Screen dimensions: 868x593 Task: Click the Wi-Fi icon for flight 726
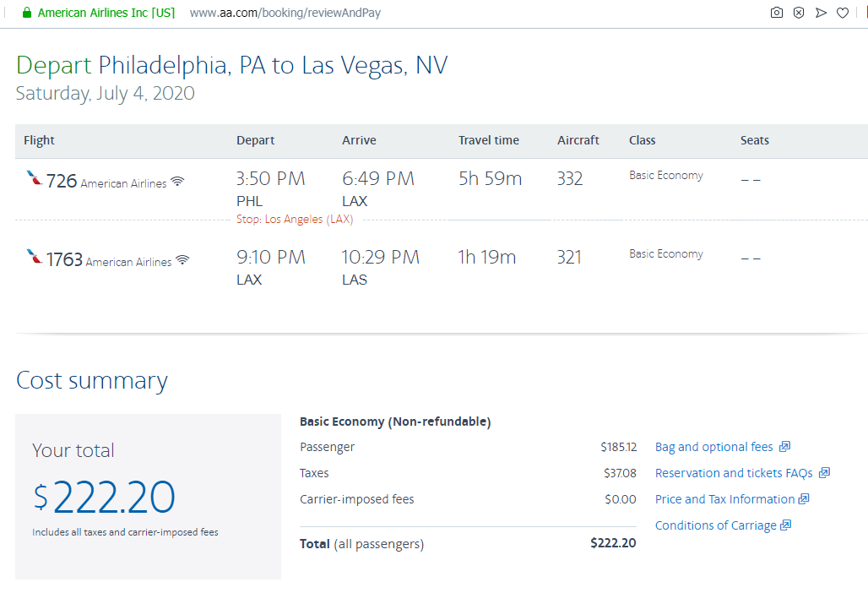[177, 182]
